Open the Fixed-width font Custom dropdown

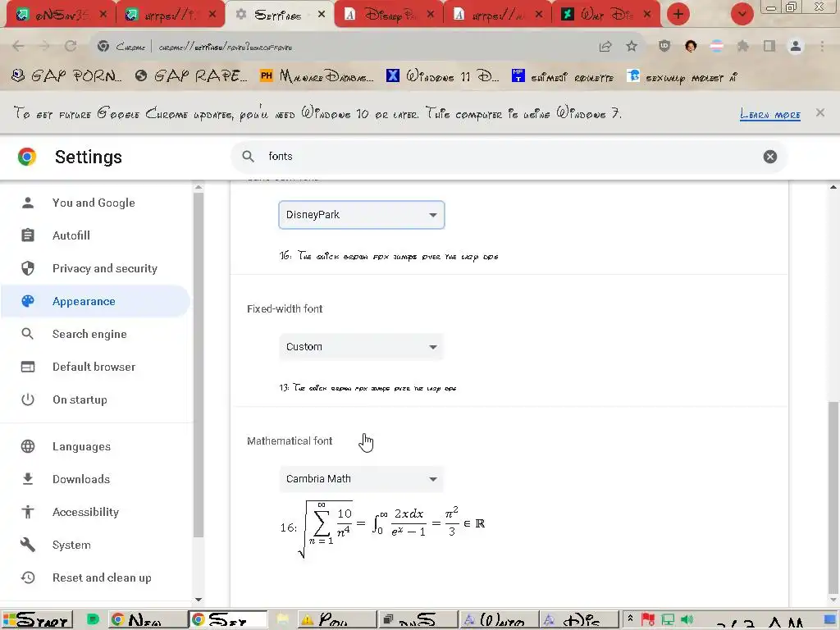(x=362, y=347)
